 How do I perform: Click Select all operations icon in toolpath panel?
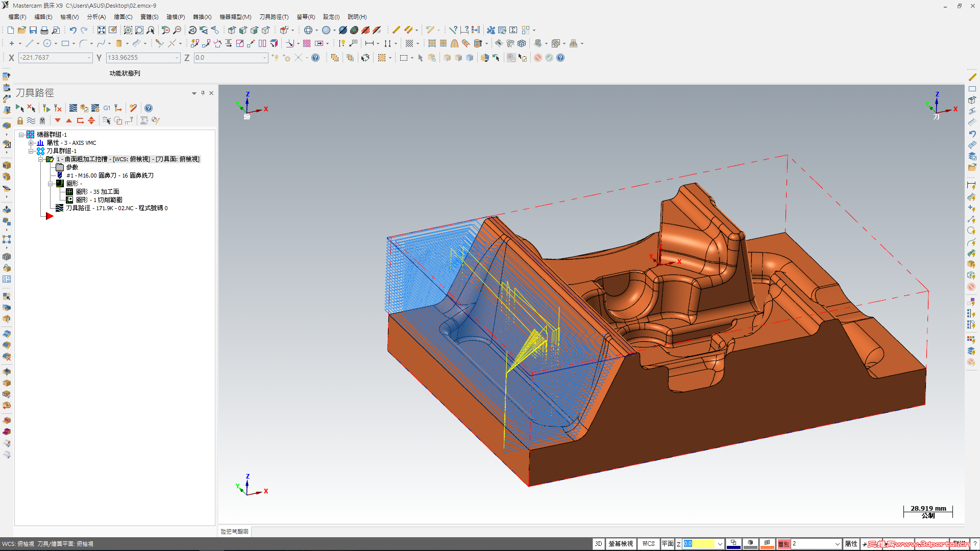click(x=20, y=108)
